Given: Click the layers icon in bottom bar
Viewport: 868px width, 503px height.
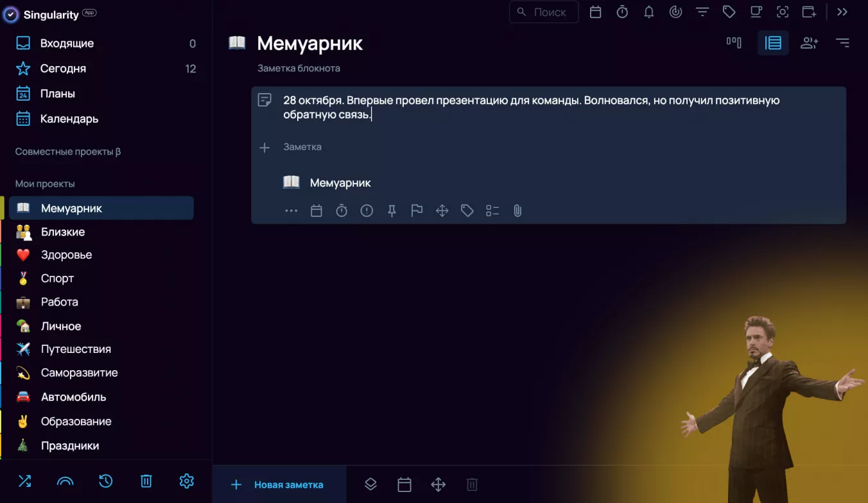Looking at the screenshot, I should [370, 484].
